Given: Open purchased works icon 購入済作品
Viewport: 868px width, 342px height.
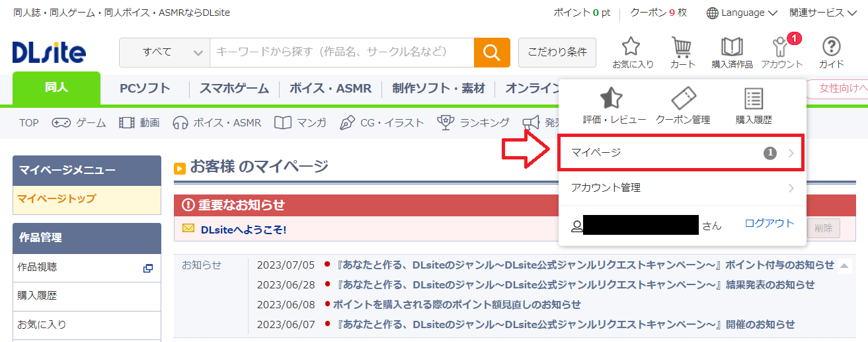Looking at the screenshot, I should (732, 52).
